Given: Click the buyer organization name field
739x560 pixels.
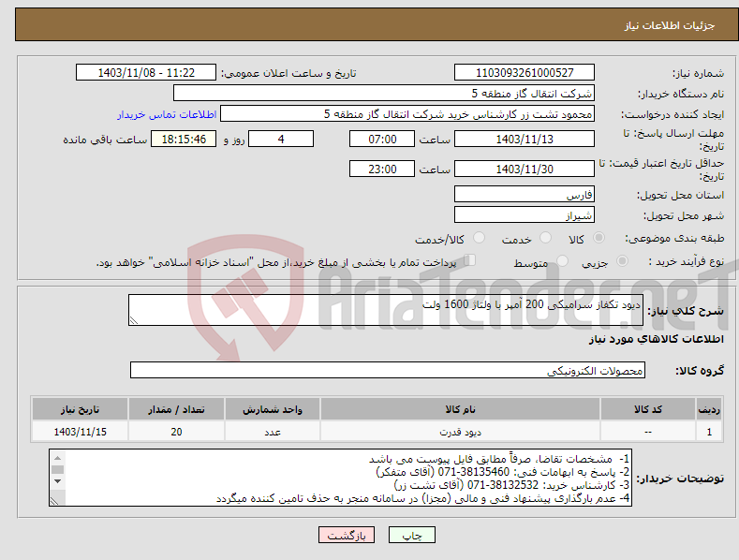Looking at the screenshot, I should (x=384, y=94).
